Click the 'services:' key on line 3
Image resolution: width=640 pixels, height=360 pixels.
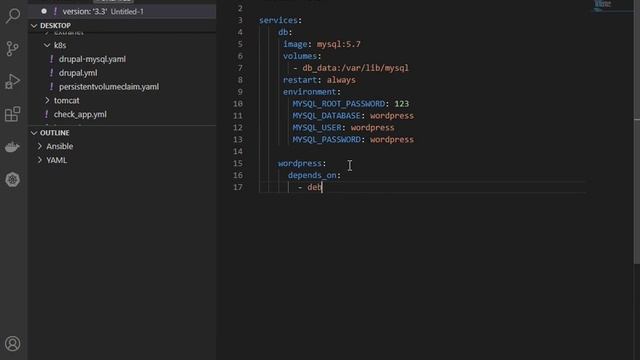click(x=280, y=20)
